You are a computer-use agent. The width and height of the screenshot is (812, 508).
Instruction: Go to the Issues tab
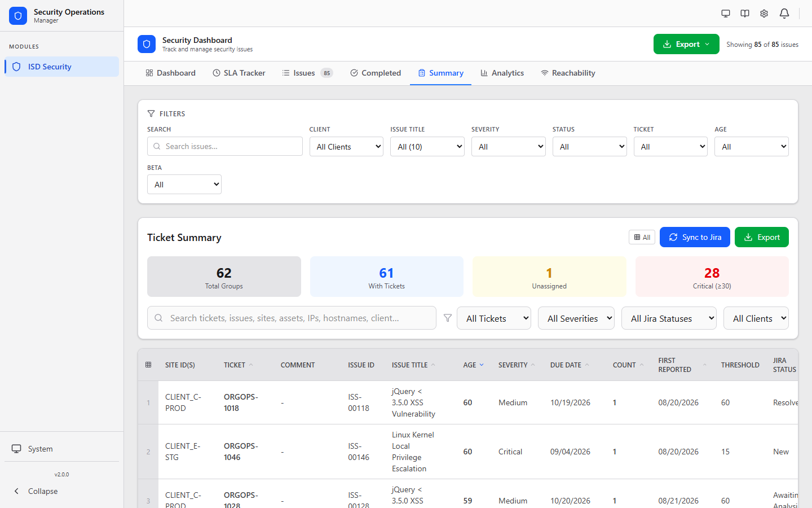307,73
